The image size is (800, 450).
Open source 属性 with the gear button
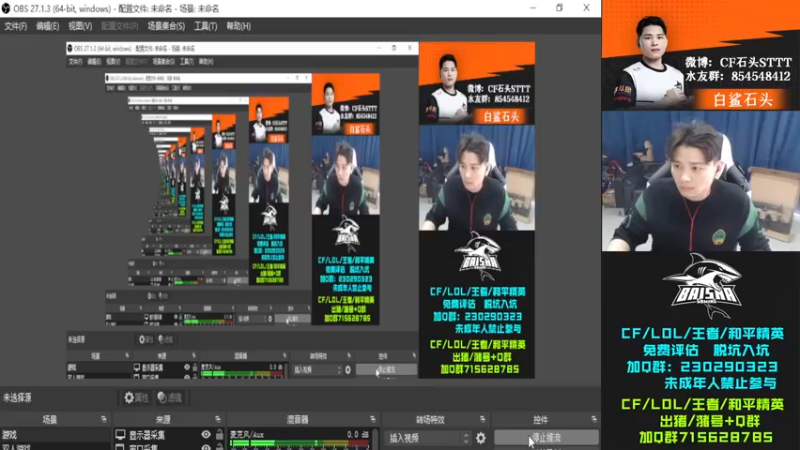(136, 397)
